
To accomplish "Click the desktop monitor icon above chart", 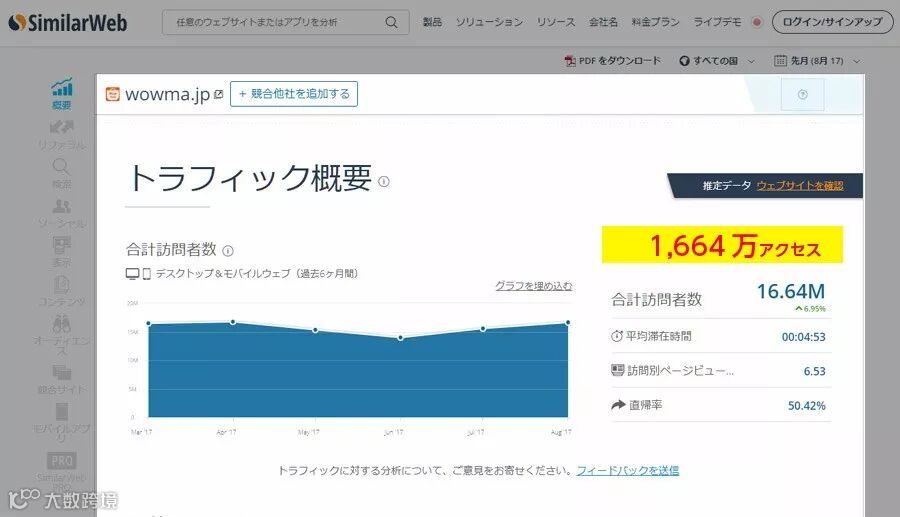I will 132,274.
